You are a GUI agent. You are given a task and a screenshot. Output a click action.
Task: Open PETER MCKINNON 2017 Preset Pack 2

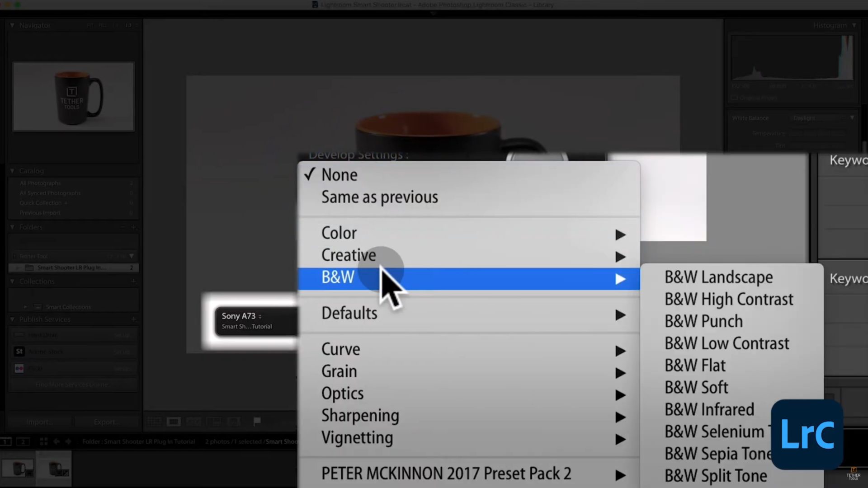click(469, 474)
